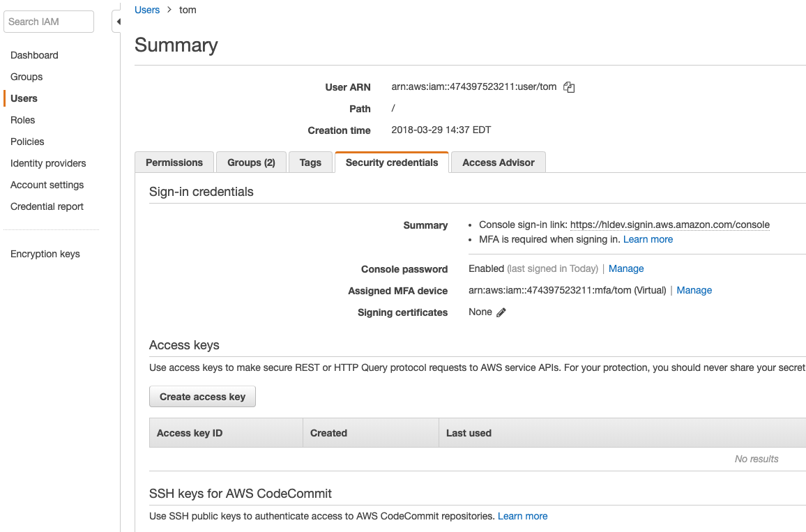Image resolution: width=806 pixels, height=532 pixels.
Task: Navigate to Roles in the sidebar
Action: click(x=22, y=120)
